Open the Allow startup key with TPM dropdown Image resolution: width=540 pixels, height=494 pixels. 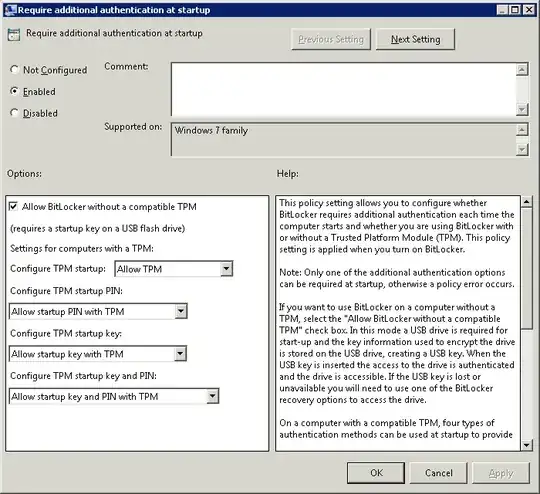98,354
